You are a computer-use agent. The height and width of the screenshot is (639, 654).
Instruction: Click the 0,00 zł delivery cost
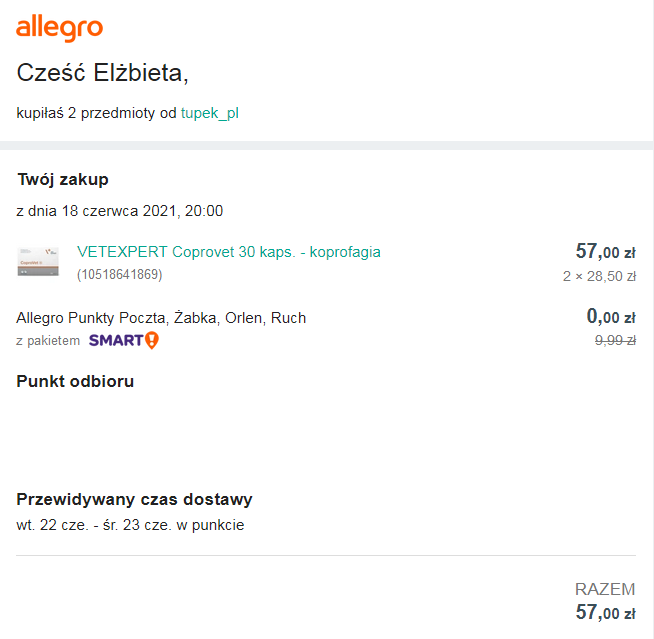pyautogui.click(x=610, y=317)
